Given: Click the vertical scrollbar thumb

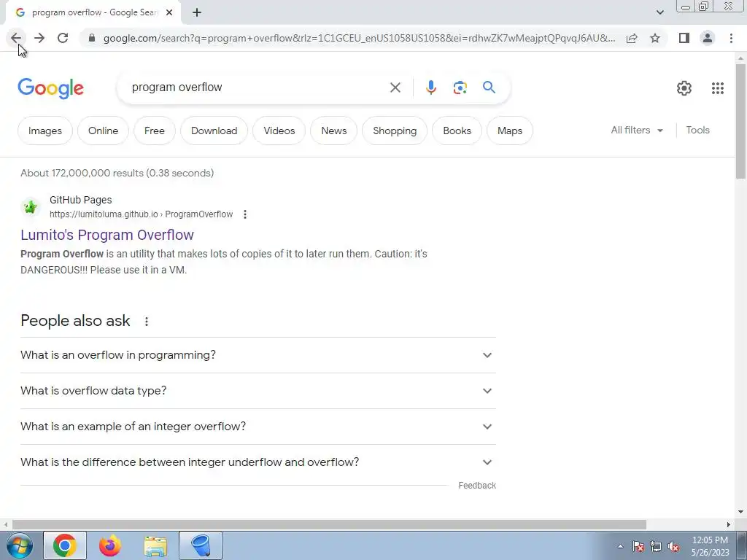Looking at the screenshot, I should point(740,122).
